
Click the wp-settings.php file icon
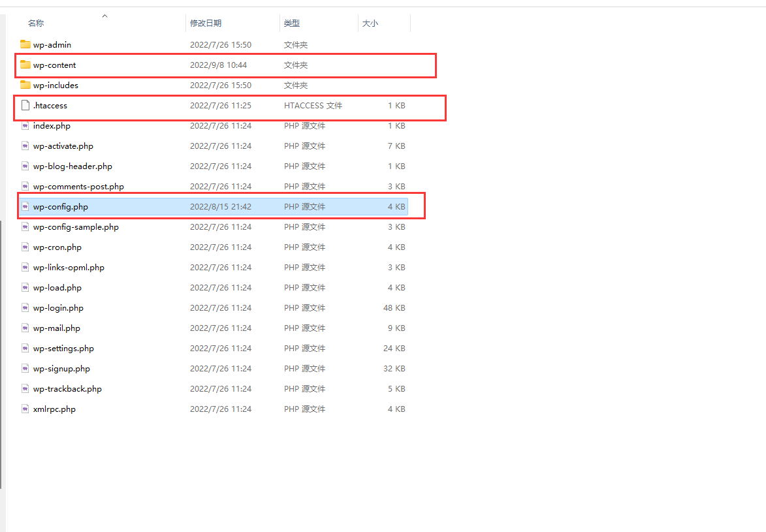click(25, 349)
